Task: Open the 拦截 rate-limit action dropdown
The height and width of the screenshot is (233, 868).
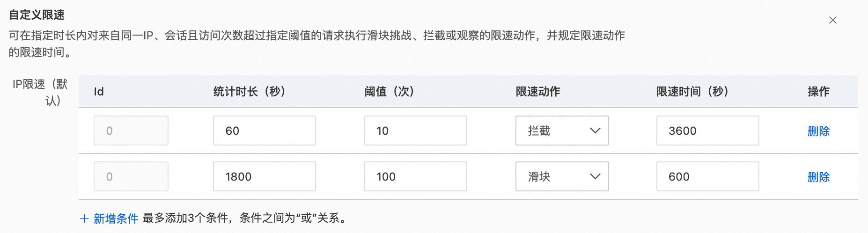Action: click(561, 131)
